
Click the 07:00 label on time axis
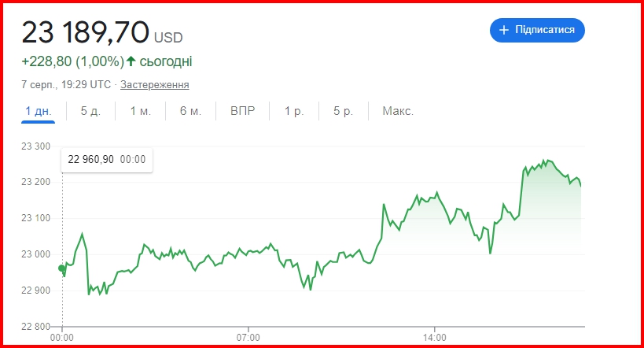click(248, 338)
